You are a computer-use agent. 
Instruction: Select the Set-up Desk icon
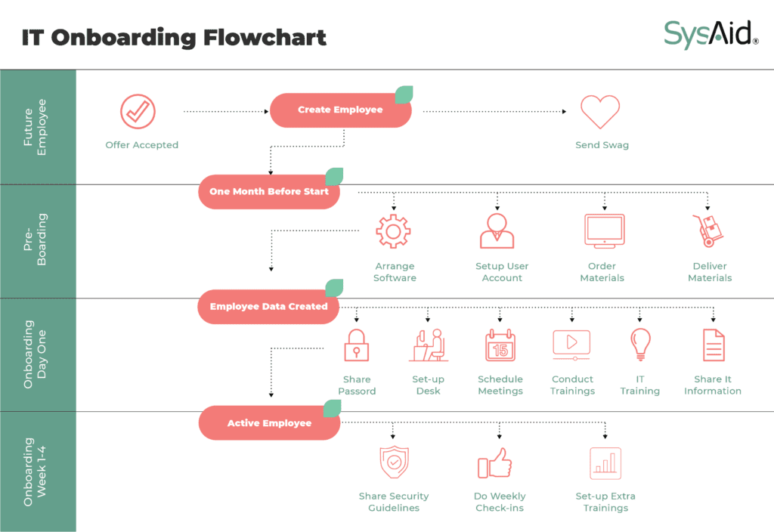[x=427, y=345]
